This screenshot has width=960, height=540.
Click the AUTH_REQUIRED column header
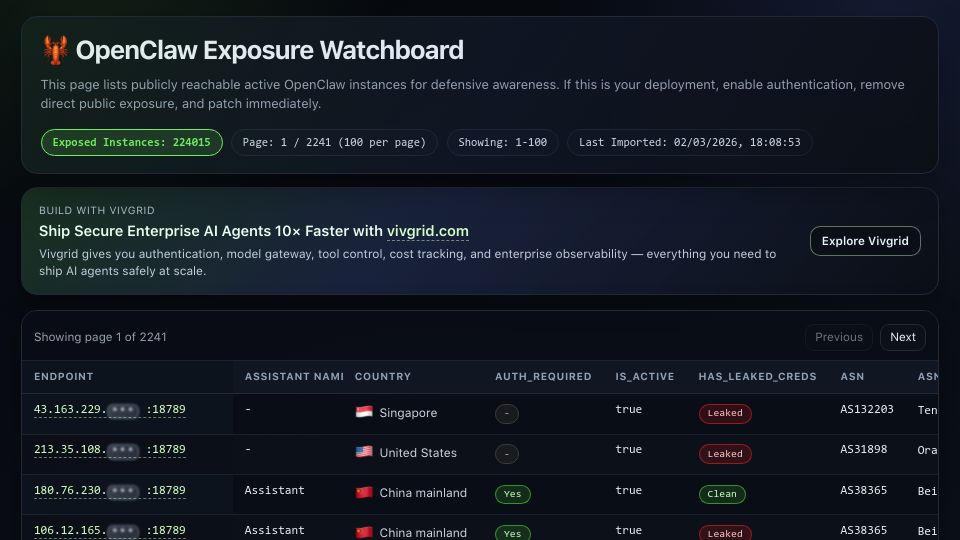click(543, 377)
